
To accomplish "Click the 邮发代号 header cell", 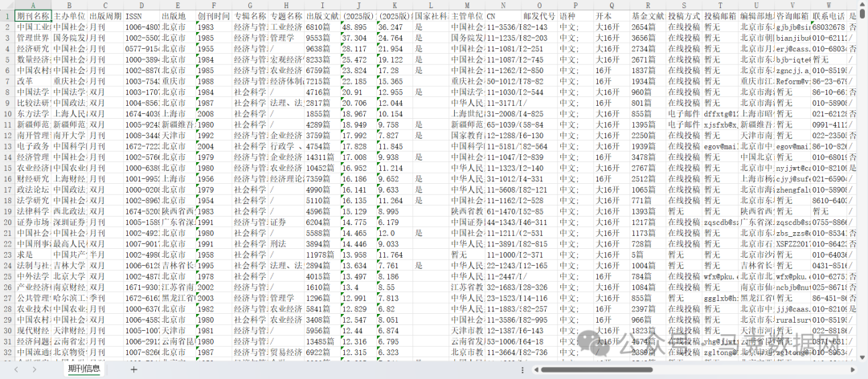I will [x=539, y=15].
